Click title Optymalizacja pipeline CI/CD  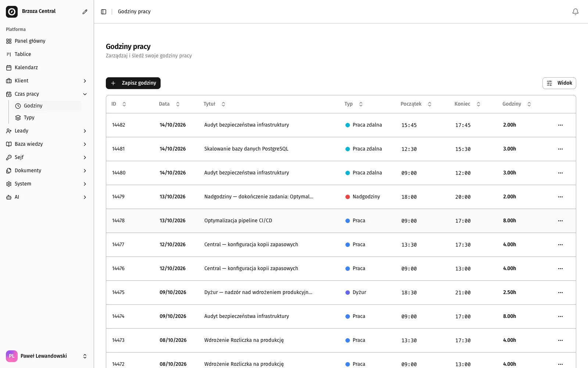[238, 221]
